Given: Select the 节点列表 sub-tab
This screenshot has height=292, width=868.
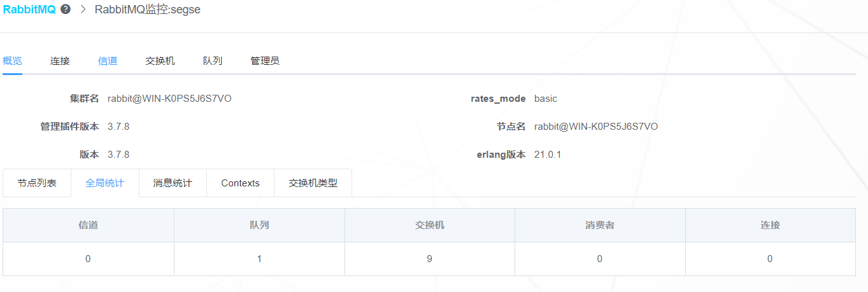Looking at the screenshot, I should 37,183.
